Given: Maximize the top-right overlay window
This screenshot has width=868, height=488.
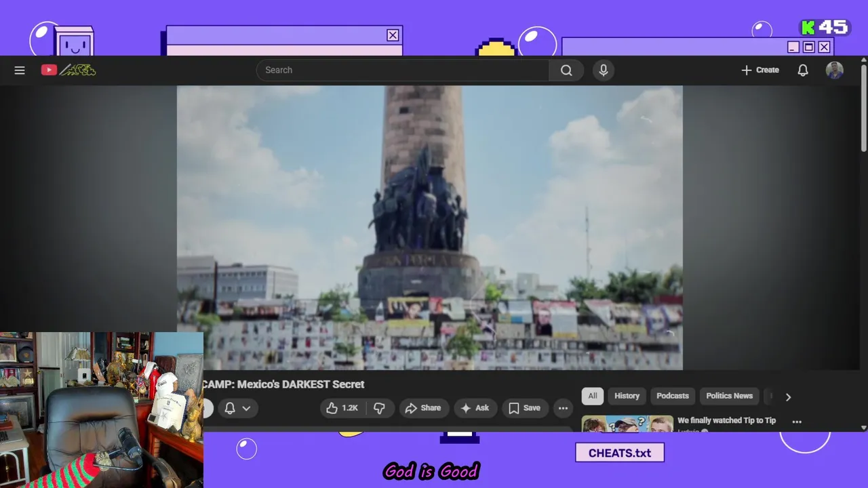Looking at the screenshot, I should point(808,47).
